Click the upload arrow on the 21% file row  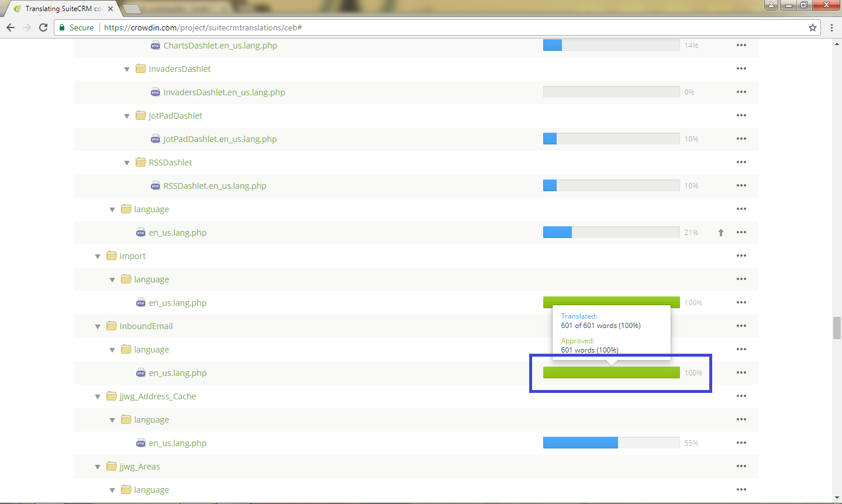point(721,232)
